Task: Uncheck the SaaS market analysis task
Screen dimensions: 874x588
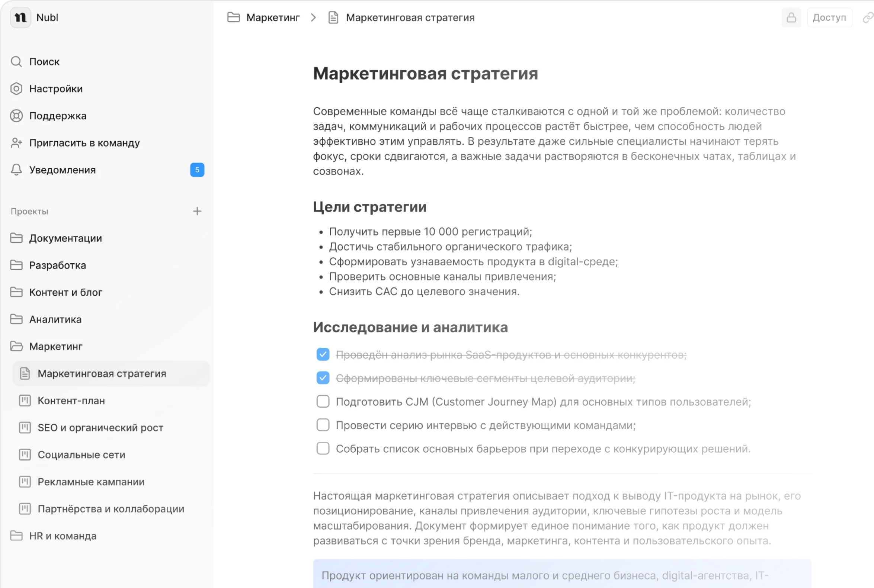Action: [323, 354]
